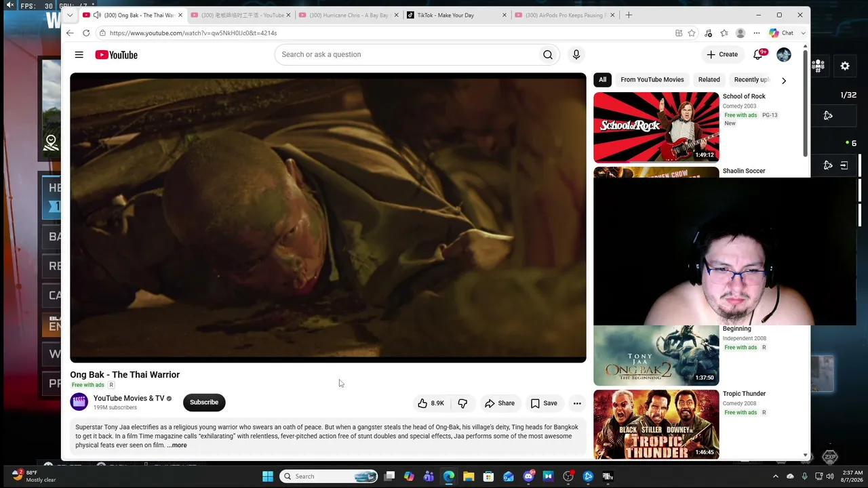The width and height of the screenshot is (868, 488).
Task: Open Discord from the taskbar
Action: tap(529, 476)
